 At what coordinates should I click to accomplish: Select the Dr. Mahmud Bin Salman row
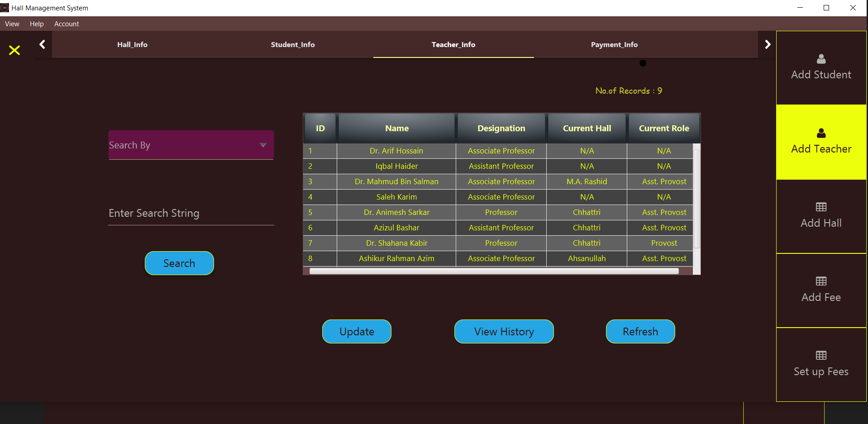coord(498,181)
